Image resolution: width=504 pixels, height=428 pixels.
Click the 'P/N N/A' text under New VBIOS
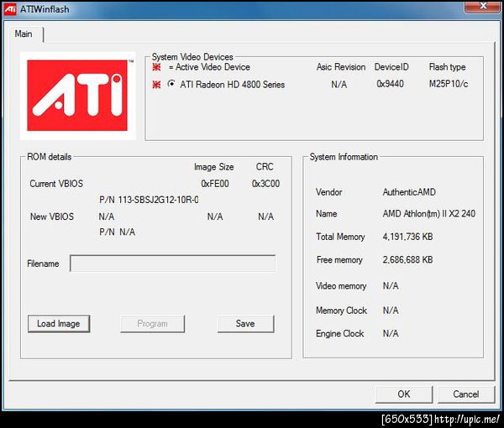[118, 232]
